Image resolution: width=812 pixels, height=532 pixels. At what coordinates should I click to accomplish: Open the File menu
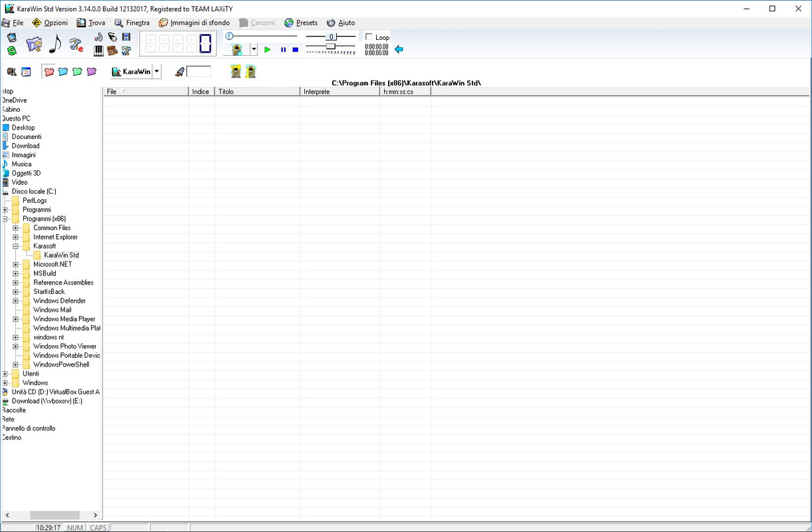tap(13, 23)
